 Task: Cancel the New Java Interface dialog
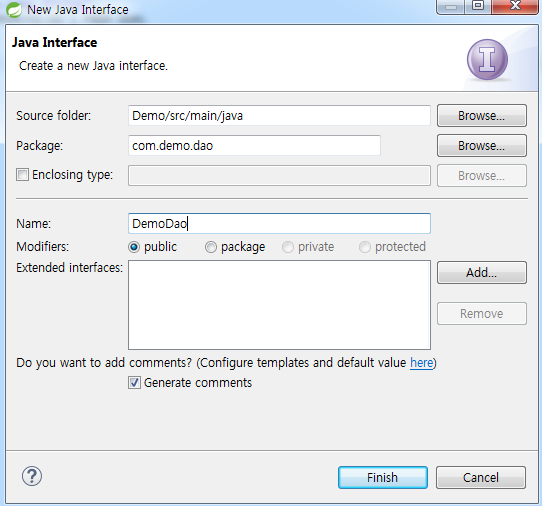click(481, 477)
